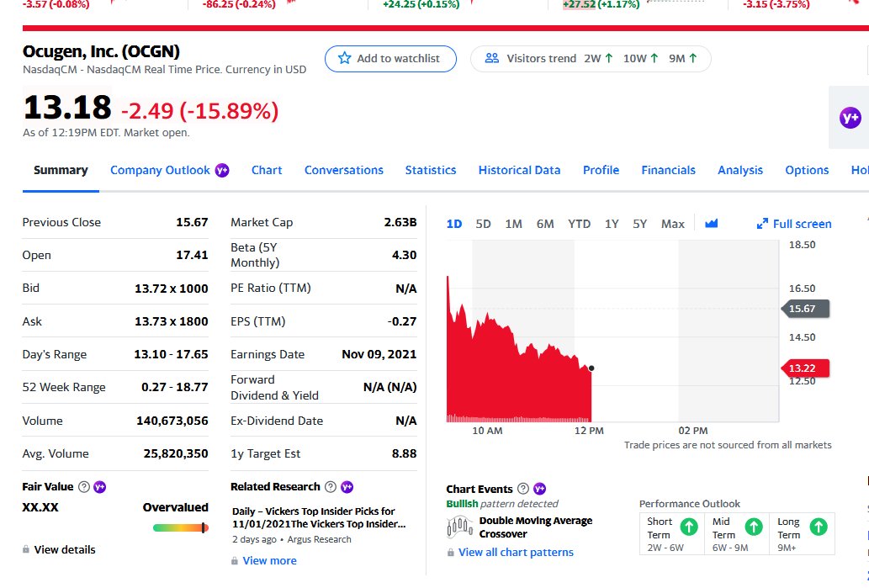
Task: Click the candlestick pattern icon for Double Moving Average
Action: point(459,527)
